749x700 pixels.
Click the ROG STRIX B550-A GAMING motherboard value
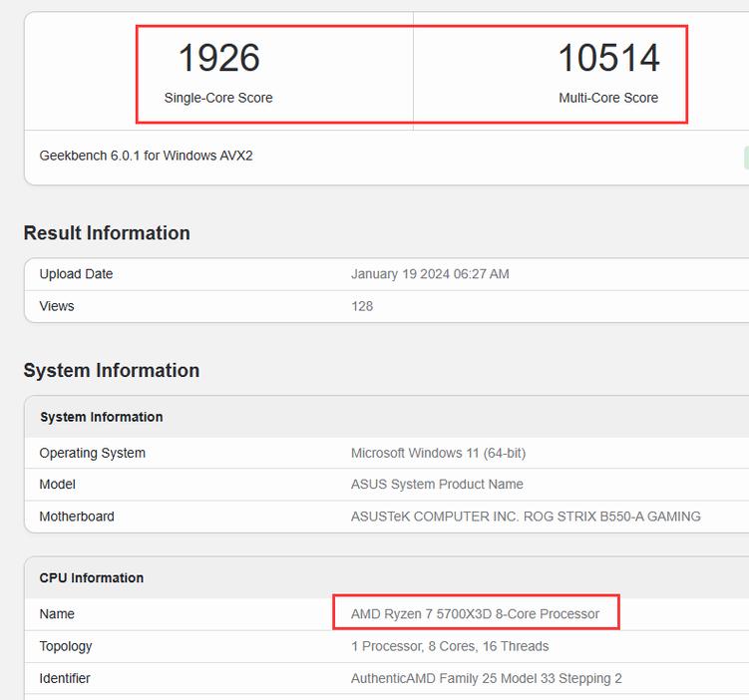click(x=526, y=517)
